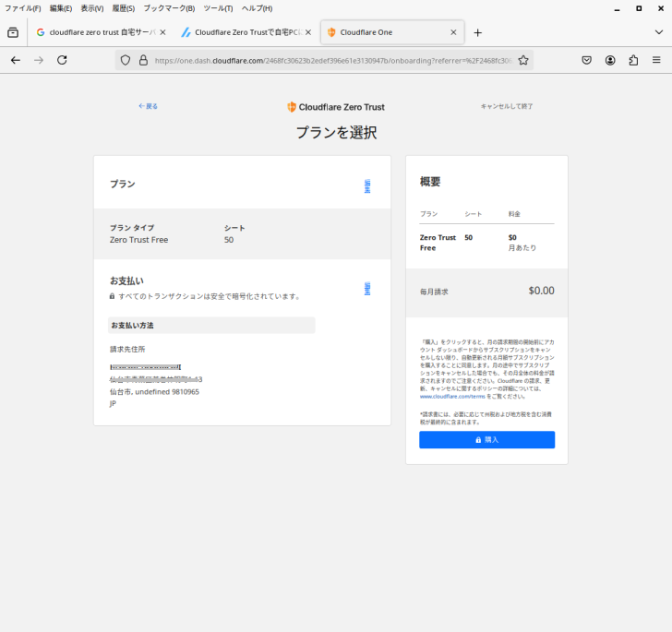Click the $0.00 monthly billing amount
Screen dimensions: 672x632
(541, 291)
